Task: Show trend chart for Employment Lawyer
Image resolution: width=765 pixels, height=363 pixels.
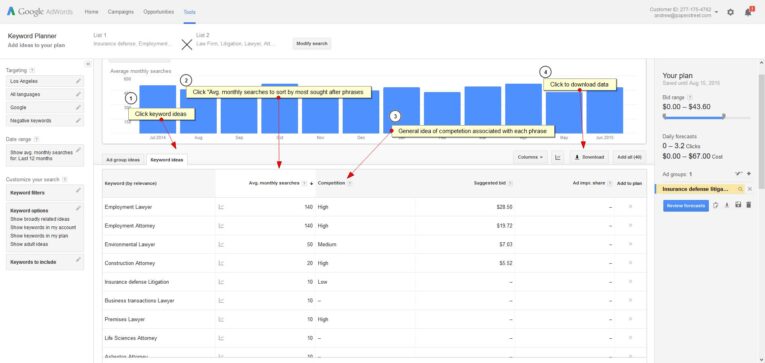Action: 221,207
